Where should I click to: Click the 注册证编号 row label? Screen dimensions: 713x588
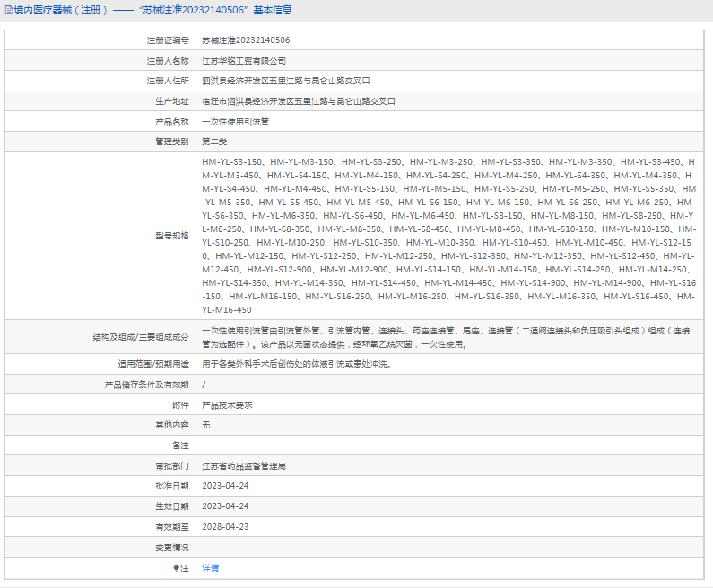[x=168, y=40]
